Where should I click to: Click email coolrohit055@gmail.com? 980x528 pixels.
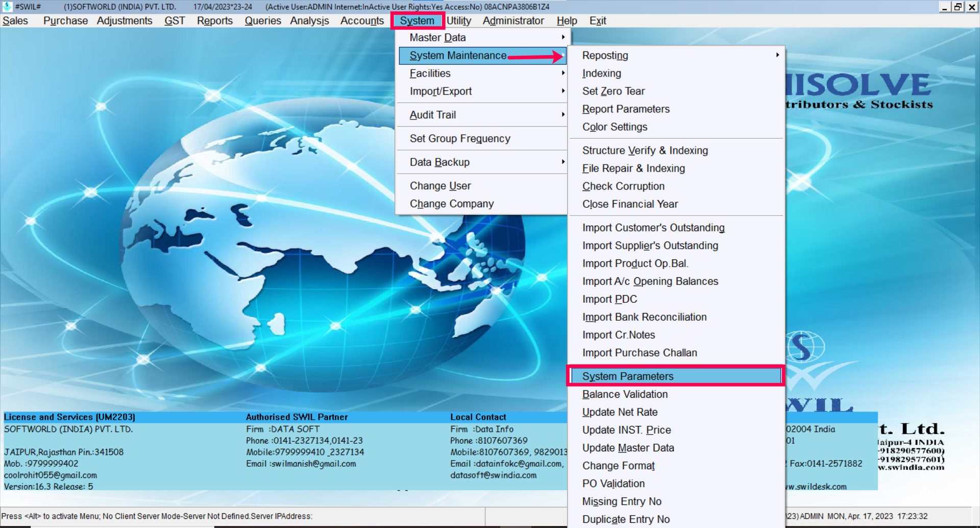(51, 475)
